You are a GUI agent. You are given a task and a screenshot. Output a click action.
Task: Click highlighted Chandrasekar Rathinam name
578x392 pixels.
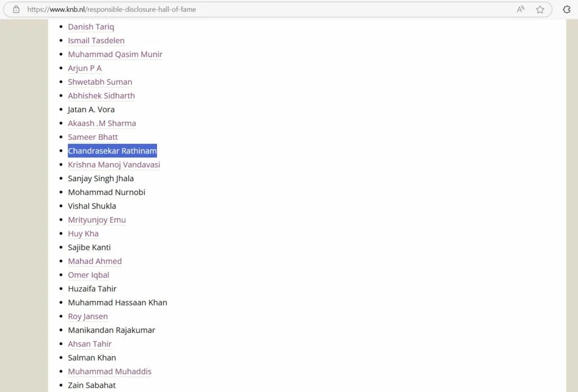112,151
